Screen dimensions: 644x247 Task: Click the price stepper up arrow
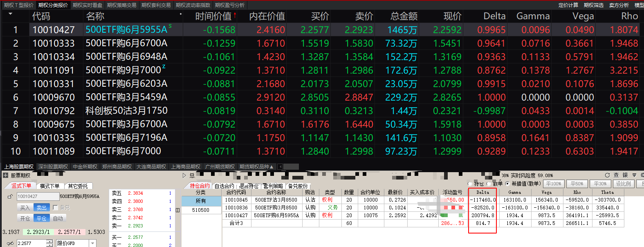pyautogui.click(x=49, y=241)
